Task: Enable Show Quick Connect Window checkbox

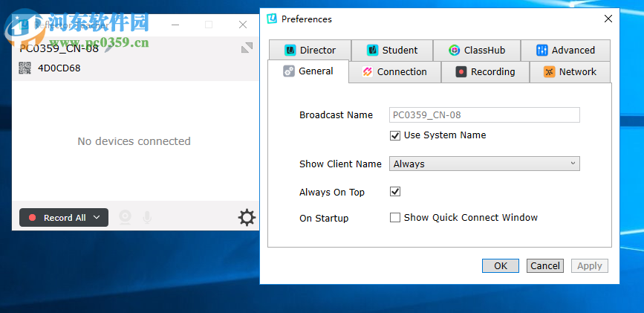Action: (x=395, y=218)
